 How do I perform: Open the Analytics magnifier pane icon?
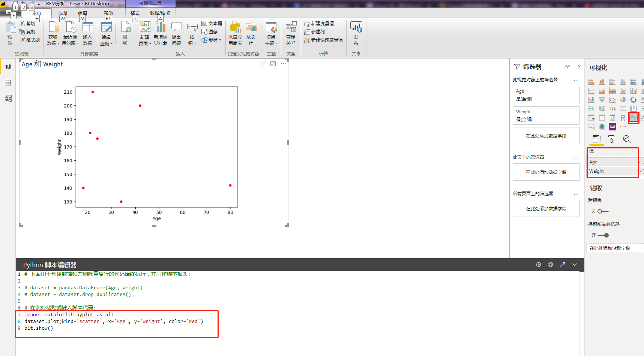(x=626, y=139)
